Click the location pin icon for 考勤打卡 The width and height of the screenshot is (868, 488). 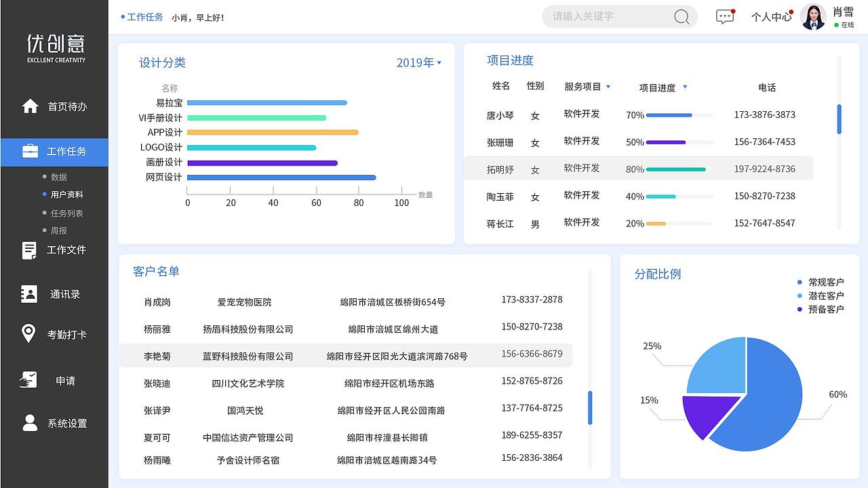click(28, 334)
